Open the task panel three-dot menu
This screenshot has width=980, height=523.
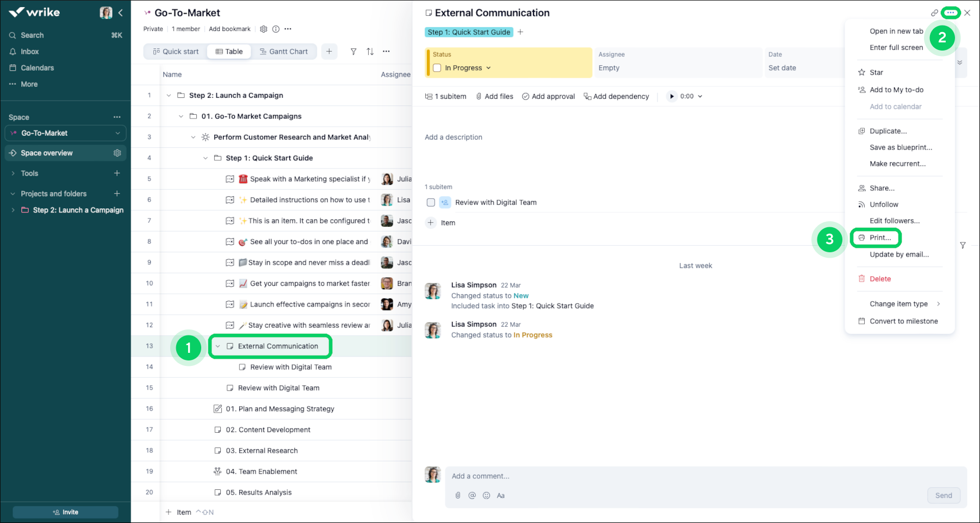(x=950, y=13)
